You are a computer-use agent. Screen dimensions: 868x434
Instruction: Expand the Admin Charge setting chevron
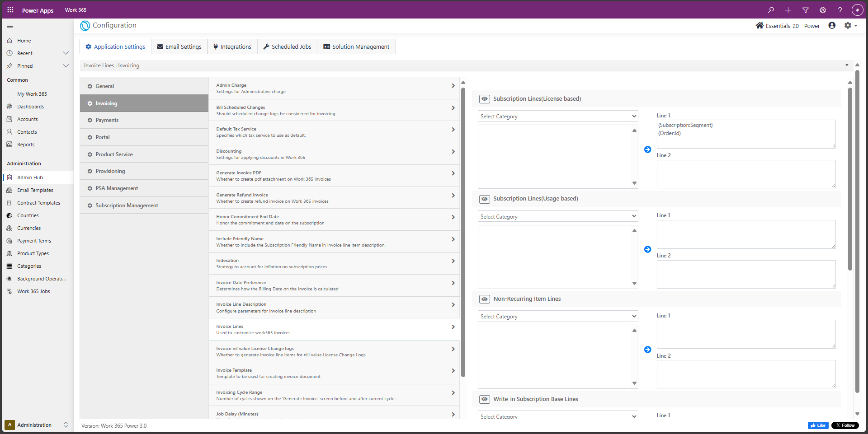point(453,86)
